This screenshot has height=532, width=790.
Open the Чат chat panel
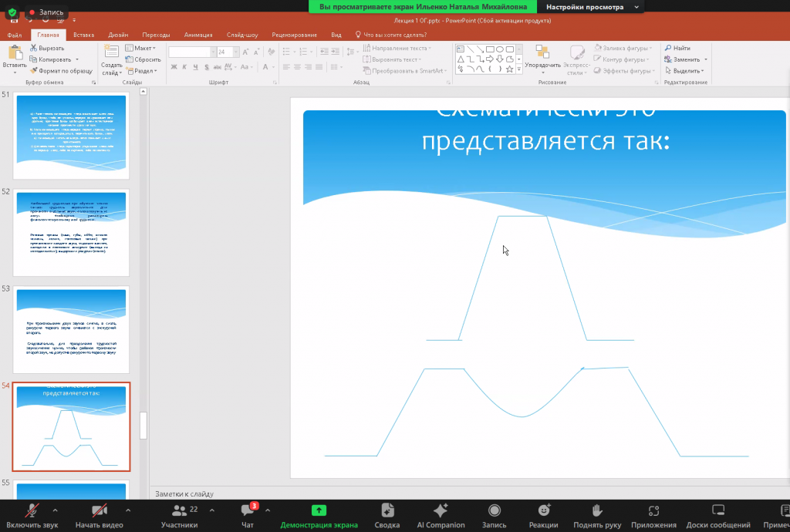click(x=248, y=516)
